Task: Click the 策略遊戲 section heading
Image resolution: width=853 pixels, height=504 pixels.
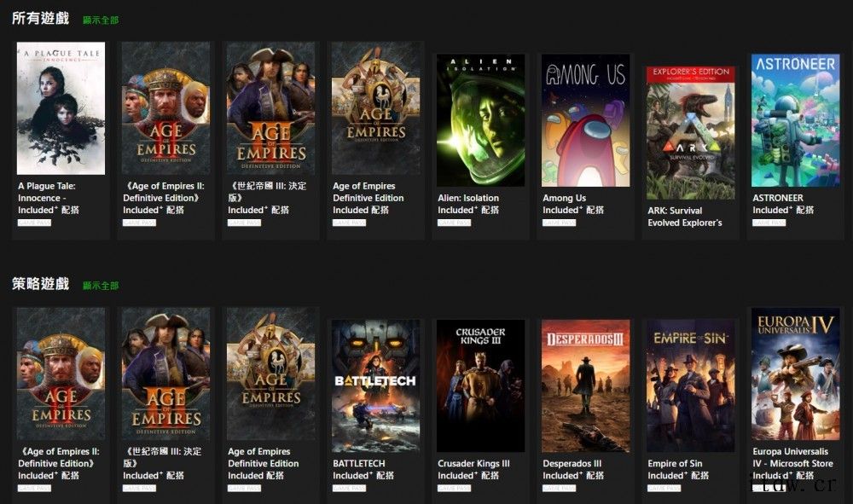Action: (41, 284)
